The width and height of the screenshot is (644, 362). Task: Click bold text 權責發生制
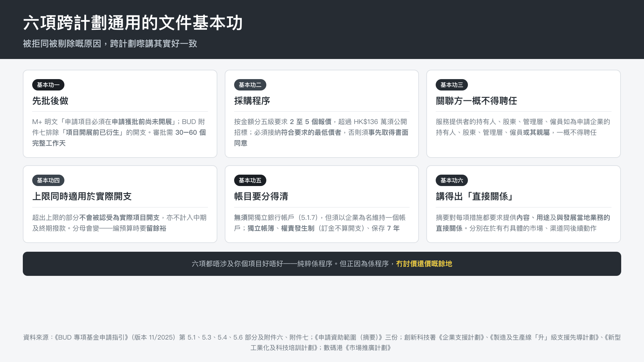tap(298, 228)
